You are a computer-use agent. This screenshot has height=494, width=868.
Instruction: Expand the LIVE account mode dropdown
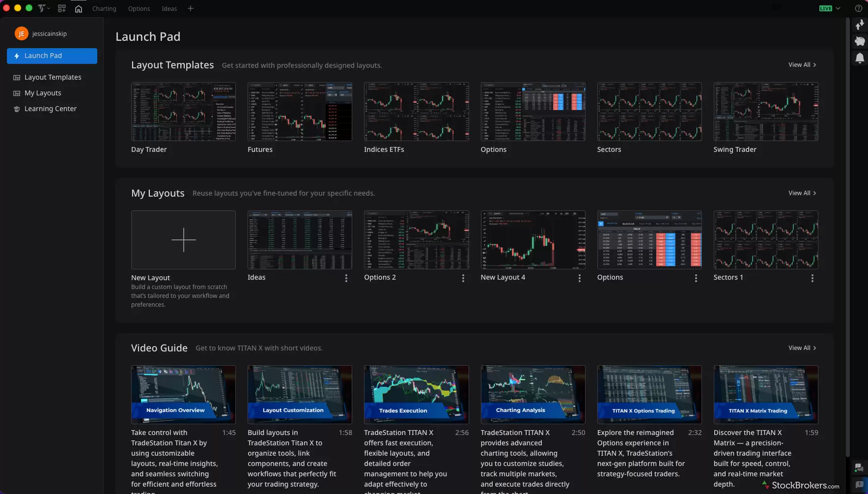830,8
